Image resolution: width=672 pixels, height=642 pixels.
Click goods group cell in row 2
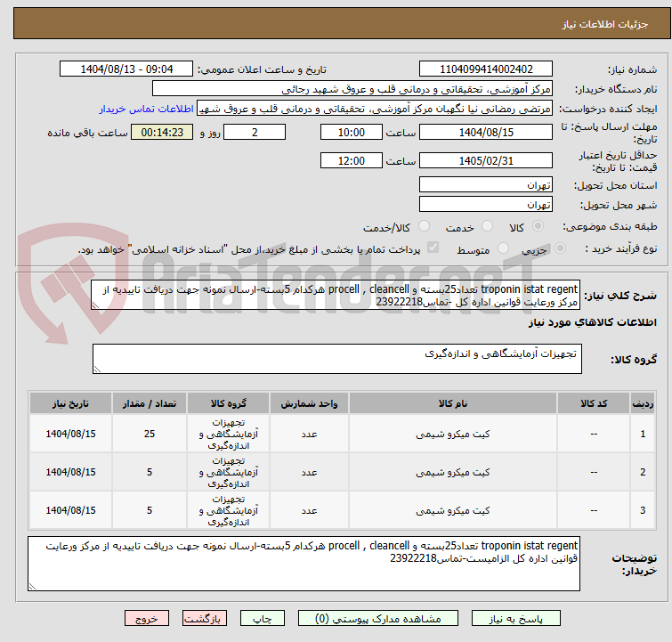229,472
